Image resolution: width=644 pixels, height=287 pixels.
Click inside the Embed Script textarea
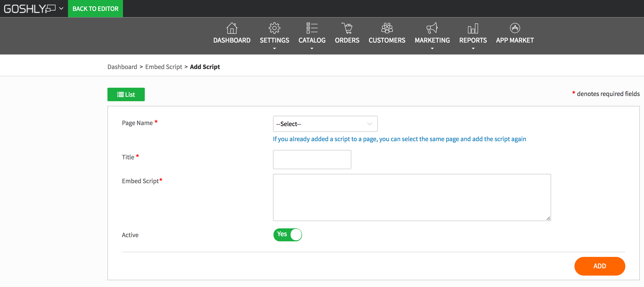click(412, 197)
